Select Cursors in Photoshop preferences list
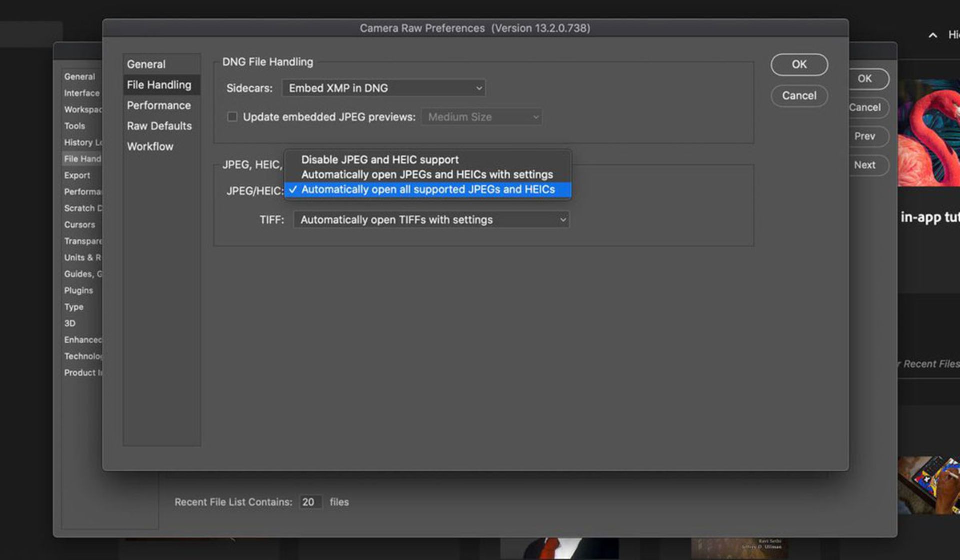The width and height of the screenshot is (960, 560). (80, 225)
